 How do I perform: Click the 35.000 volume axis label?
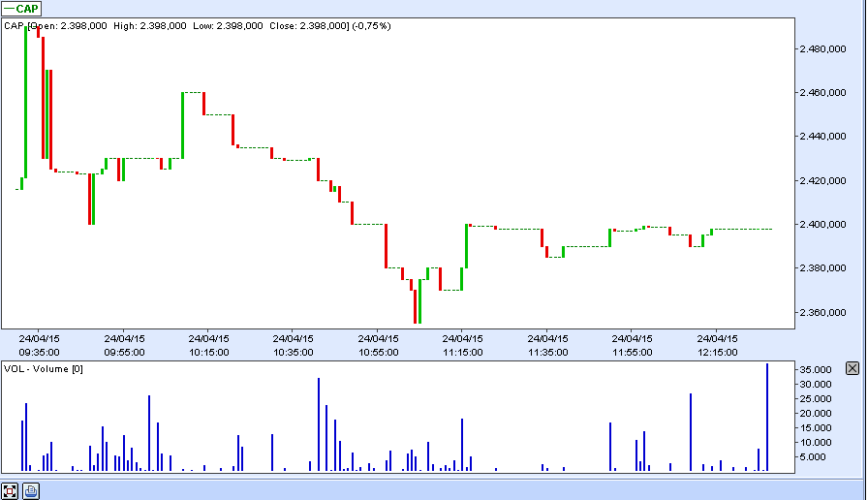816,370
